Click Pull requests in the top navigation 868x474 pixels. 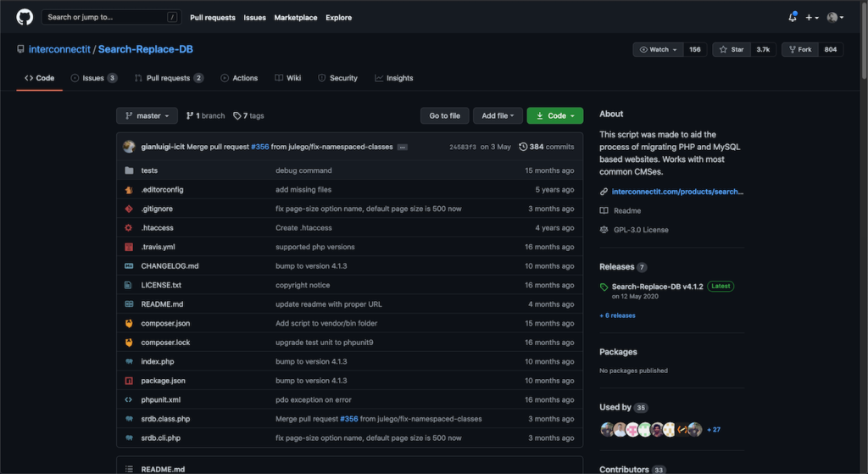pos(213,18)
